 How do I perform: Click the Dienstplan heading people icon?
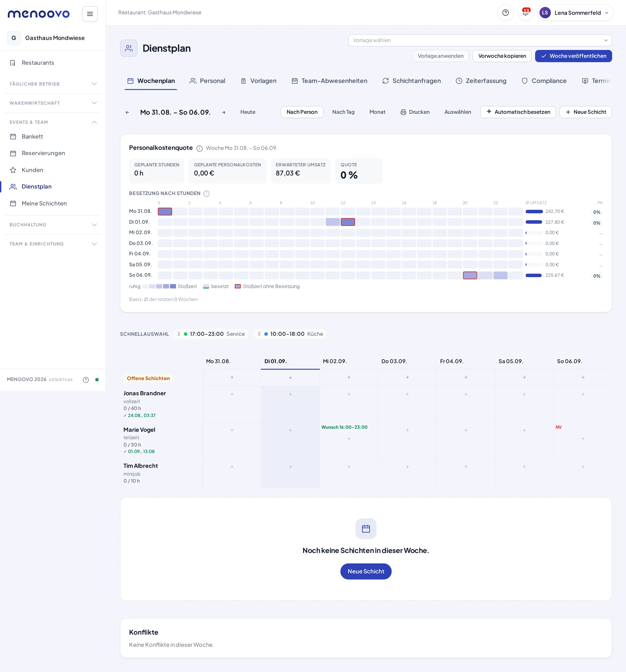click(x=129, y=48)
